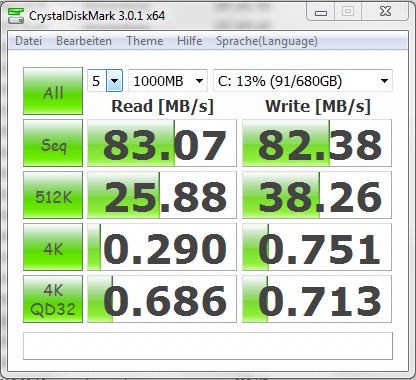Open the test count dropdown showing 5
416x380 pixels.
[105, 81]
